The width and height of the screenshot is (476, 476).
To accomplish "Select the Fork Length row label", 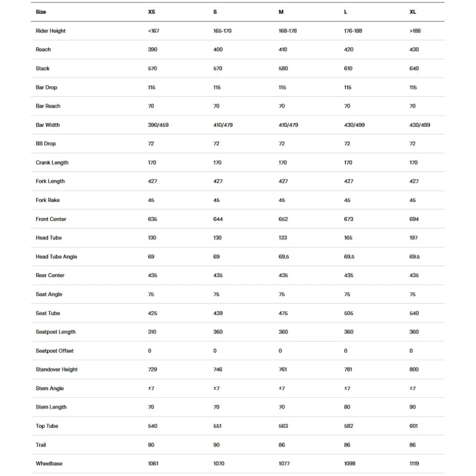I will click(x=51, y=181).
